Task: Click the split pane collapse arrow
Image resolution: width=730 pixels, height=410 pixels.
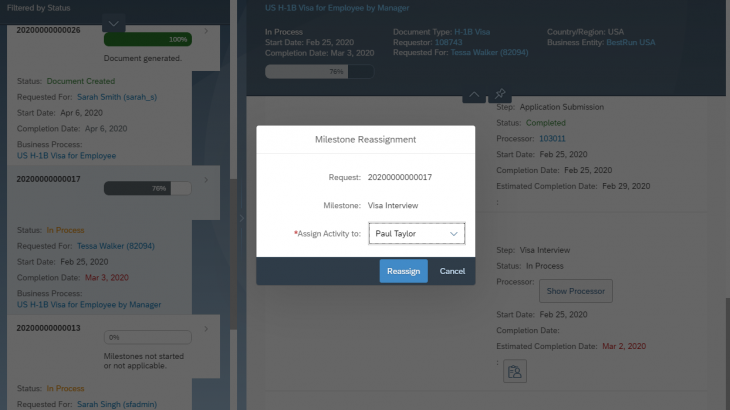Action: coord(240,216)
